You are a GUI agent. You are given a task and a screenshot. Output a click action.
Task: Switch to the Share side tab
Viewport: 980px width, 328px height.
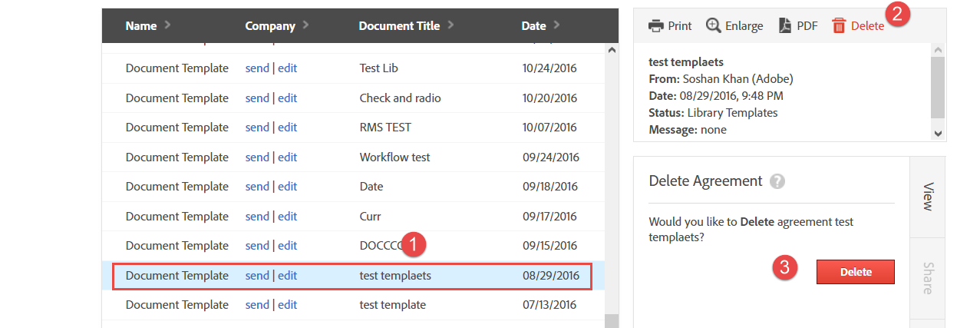[927, 278]
